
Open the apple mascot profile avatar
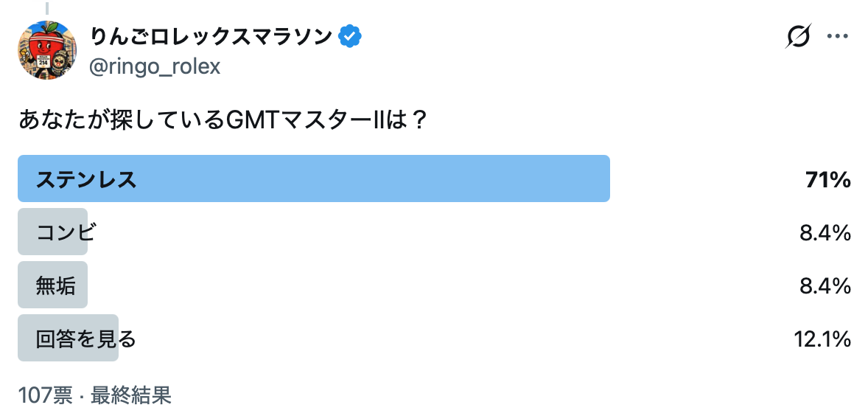47,50
